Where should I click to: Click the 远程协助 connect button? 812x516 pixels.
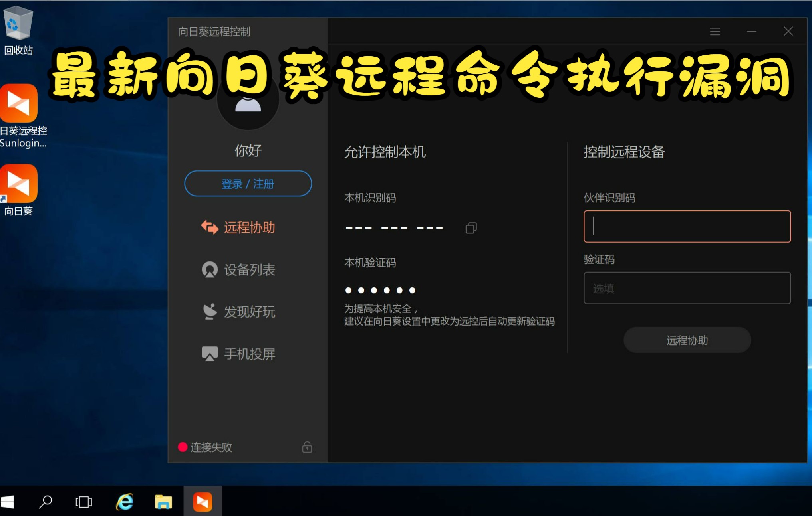[687, 340]
